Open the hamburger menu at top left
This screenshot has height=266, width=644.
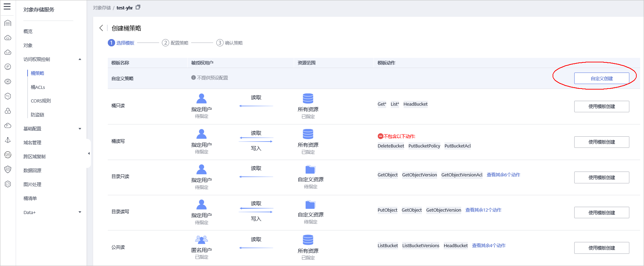[7, 7]
